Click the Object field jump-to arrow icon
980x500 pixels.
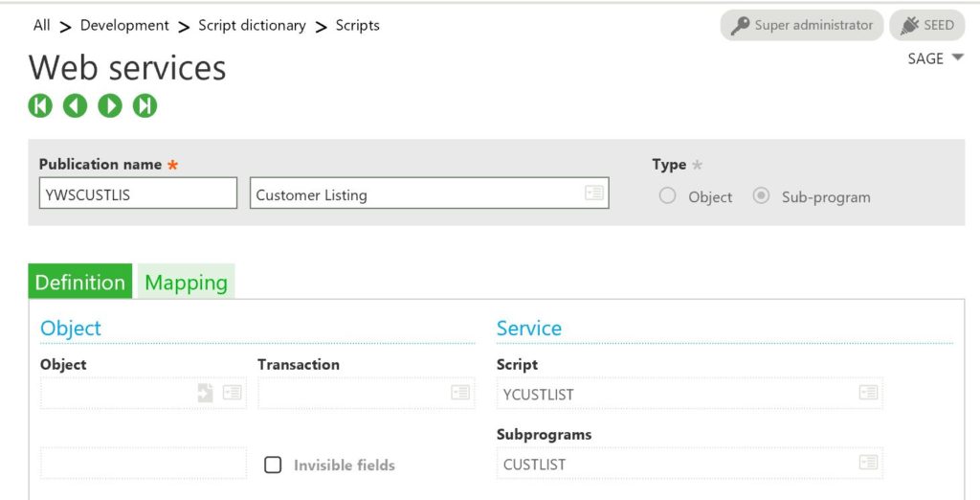tap(206, 393)
